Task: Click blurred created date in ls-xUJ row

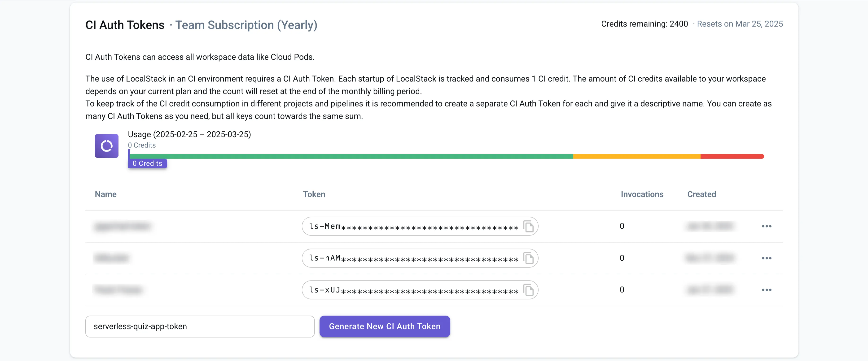Action: 710,290
